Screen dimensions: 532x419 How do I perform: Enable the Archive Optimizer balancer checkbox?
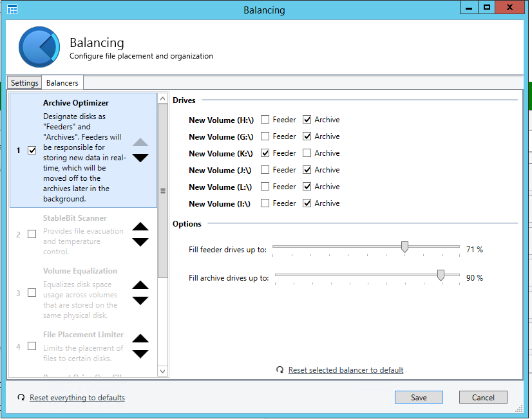(x=32, y=150)
